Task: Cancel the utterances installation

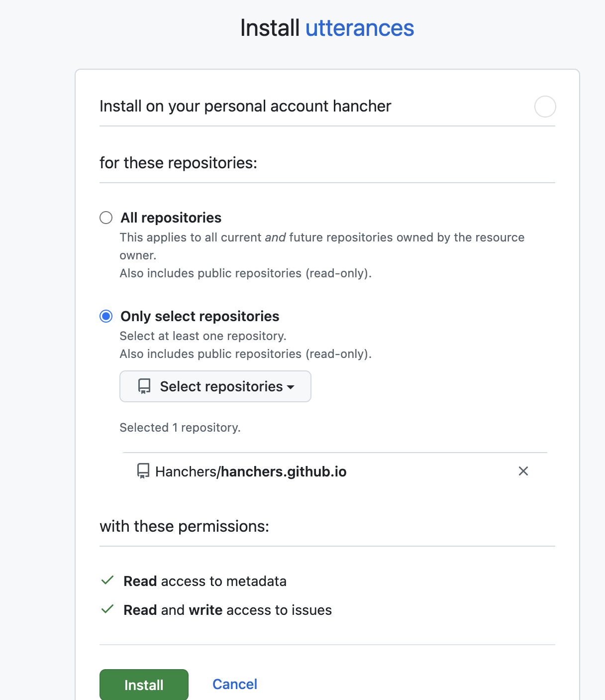Action: [235, 684]
